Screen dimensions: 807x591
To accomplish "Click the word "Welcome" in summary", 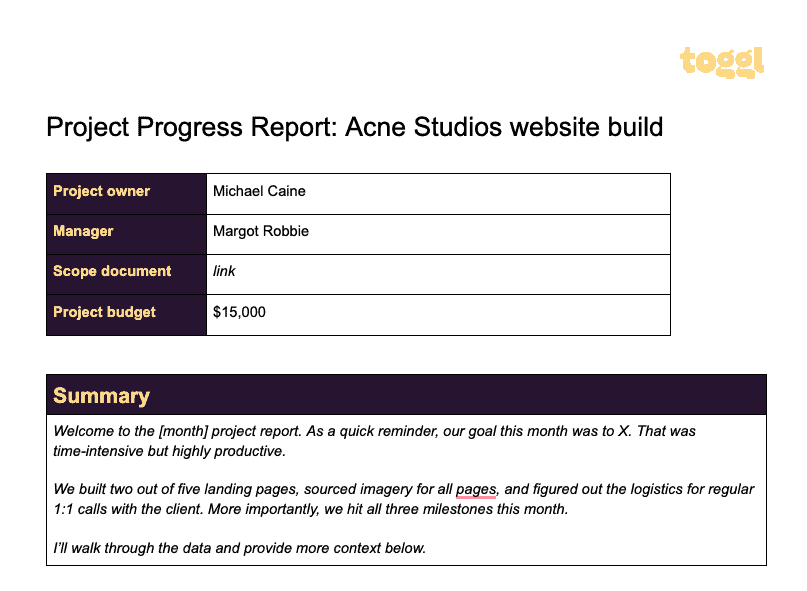I will [84, 431].
